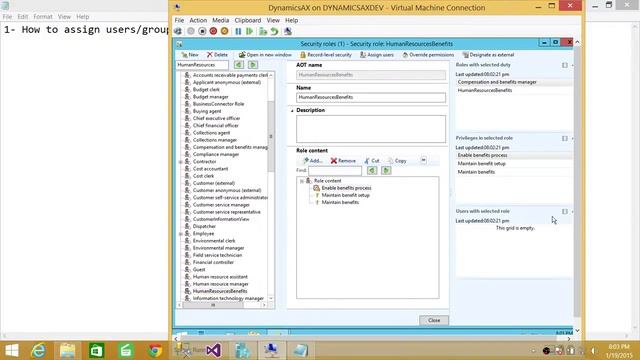This screenshot has width=640, height=360.
Task: Select Maintain benefit setup in Privileges pane
Action: (481, 164)
